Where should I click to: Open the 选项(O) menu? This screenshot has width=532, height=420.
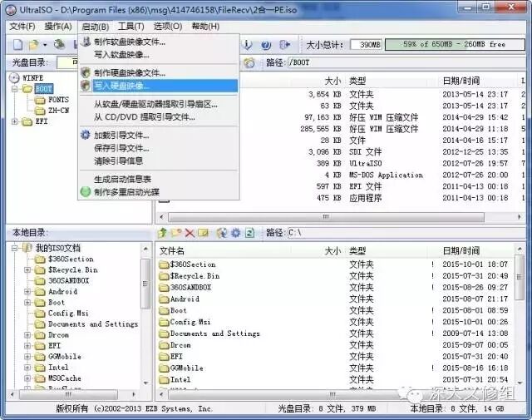click(168, 26)
